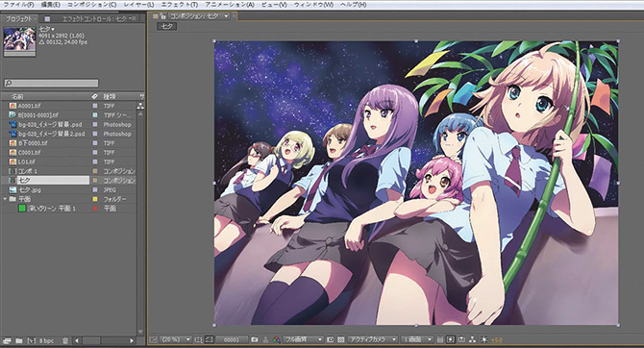Screen dimensions: 644x348
Task: Open the レイヤー(L) menu
Action: pyautogui.click(x=138, y=5)
